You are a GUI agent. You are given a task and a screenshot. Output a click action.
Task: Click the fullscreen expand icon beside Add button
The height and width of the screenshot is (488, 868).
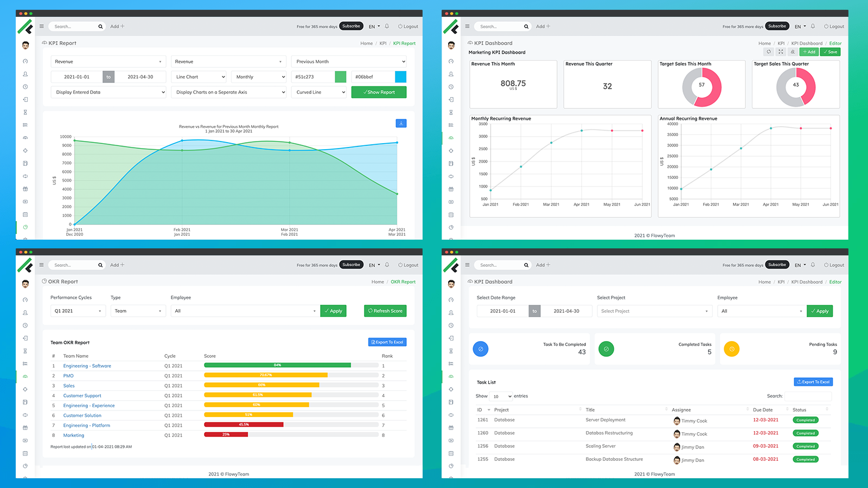pos(781,52)
